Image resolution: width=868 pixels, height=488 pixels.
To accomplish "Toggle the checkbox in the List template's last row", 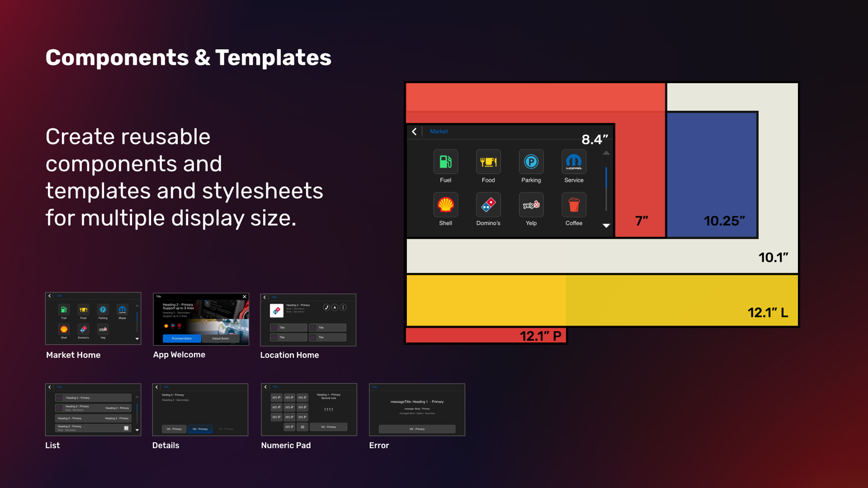I will (126, 428).
